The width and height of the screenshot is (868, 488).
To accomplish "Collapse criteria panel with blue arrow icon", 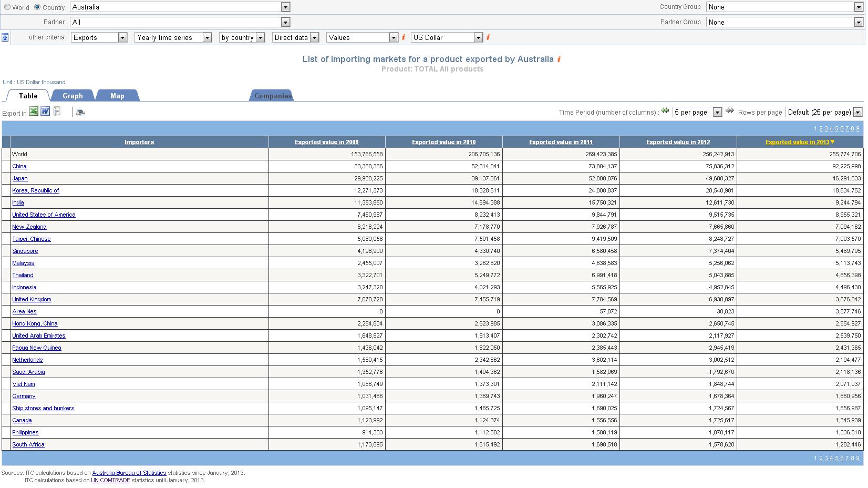I will tap(5, 37).
